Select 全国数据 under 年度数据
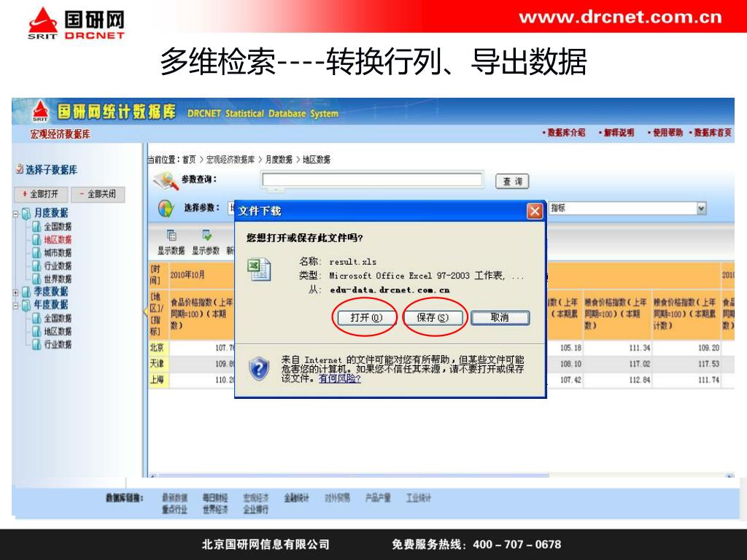Image resolution: width=747 pixels, height=560 pixels. click(58, 318)
